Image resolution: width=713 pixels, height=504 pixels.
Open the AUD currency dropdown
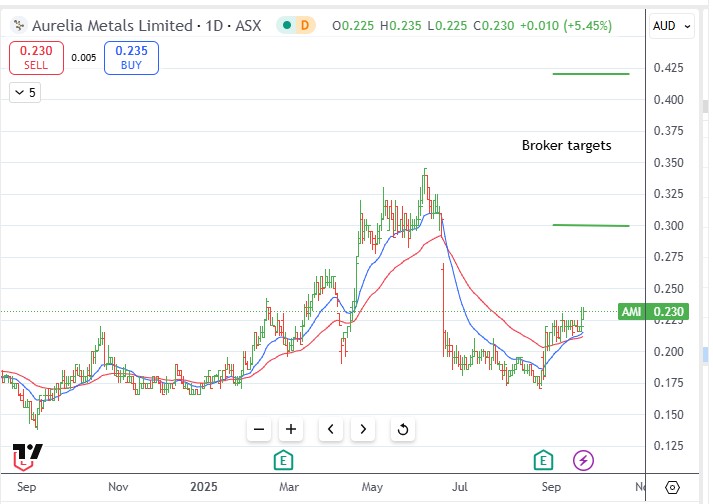tap(672, 26)
